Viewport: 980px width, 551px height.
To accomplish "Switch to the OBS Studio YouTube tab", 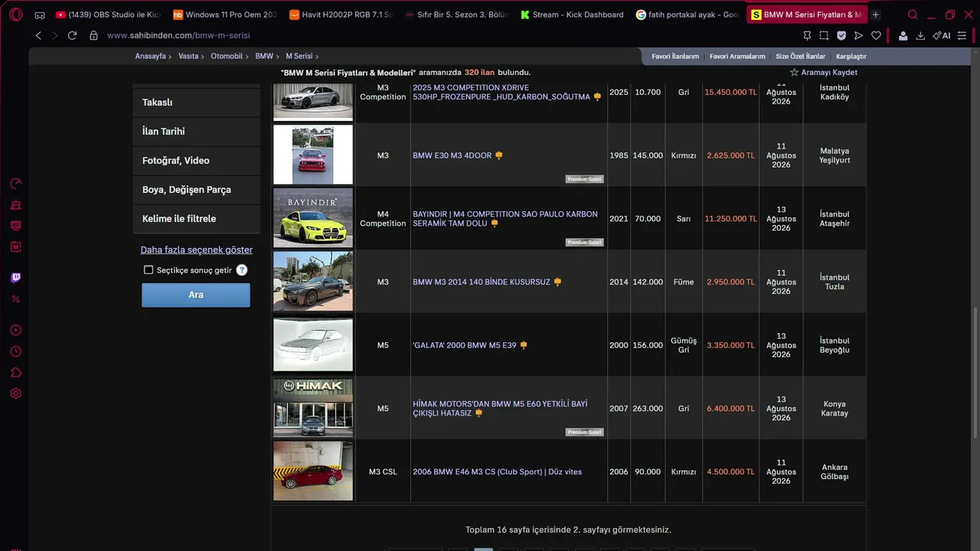I will [x=108, y=15].
